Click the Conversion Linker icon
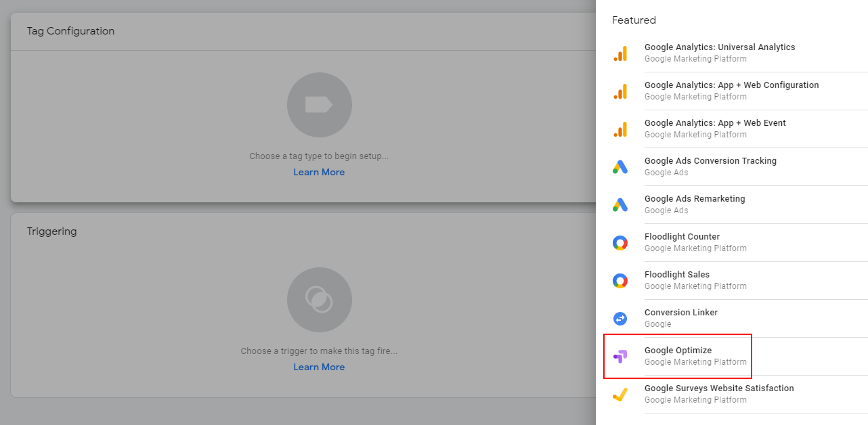868x425 pixels. pos(620,319)
